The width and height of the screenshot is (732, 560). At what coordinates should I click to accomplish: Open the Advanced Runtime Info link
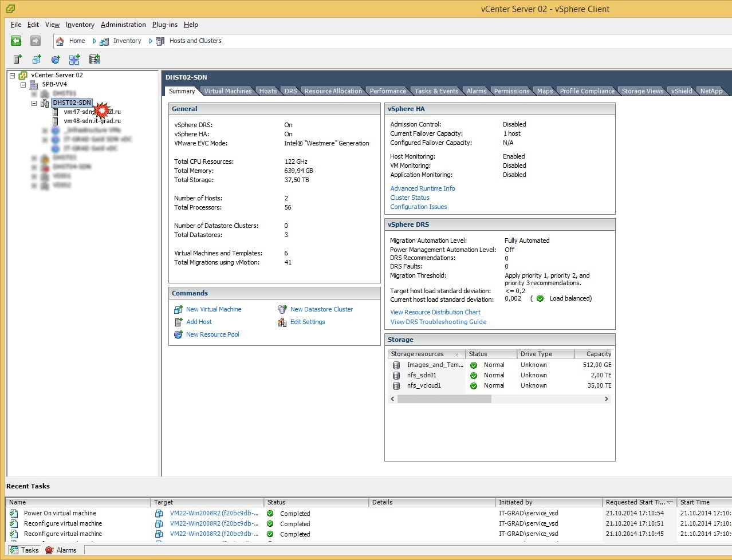[x=423, y=188]
